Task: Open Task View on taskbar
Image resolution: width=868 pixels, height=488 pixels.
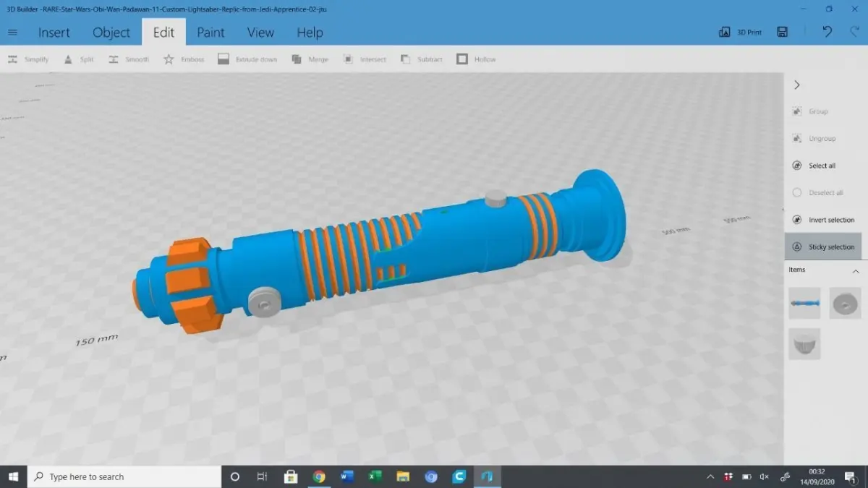Action: (263, 476)
